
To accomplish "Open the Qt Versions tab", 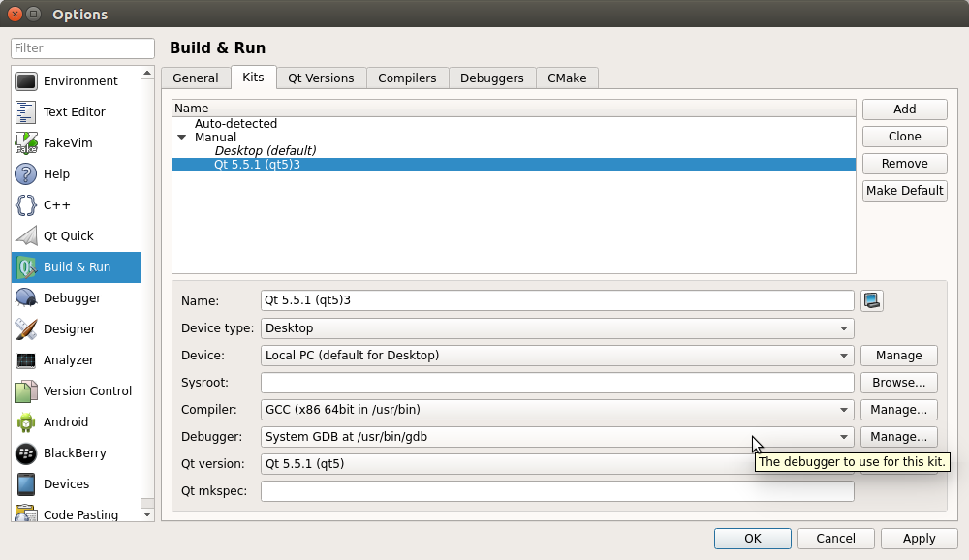I will click(x=321, y=78).
